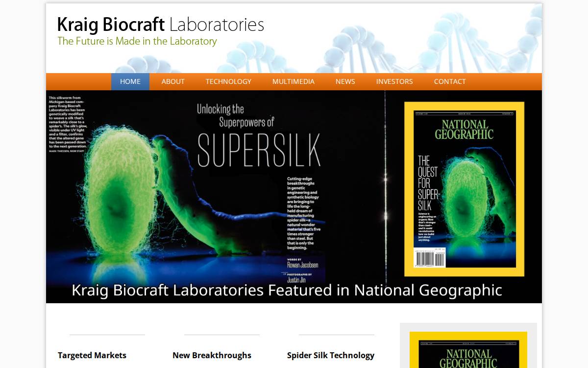Viewport: 588px width, 368px height.
Task: Click the New Breakthroughs heading
Action: tap(212, 355)
